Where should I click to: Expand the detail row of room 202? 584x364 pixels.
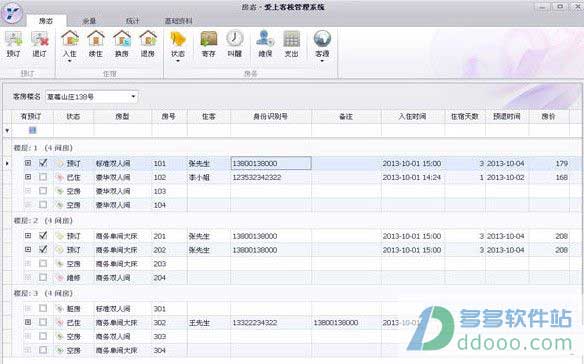(x=28, y=249)
